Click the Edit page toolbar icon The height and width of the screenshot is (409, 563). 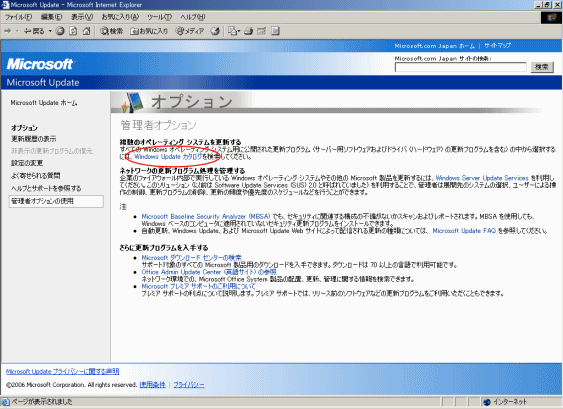[x=261, y=31]
